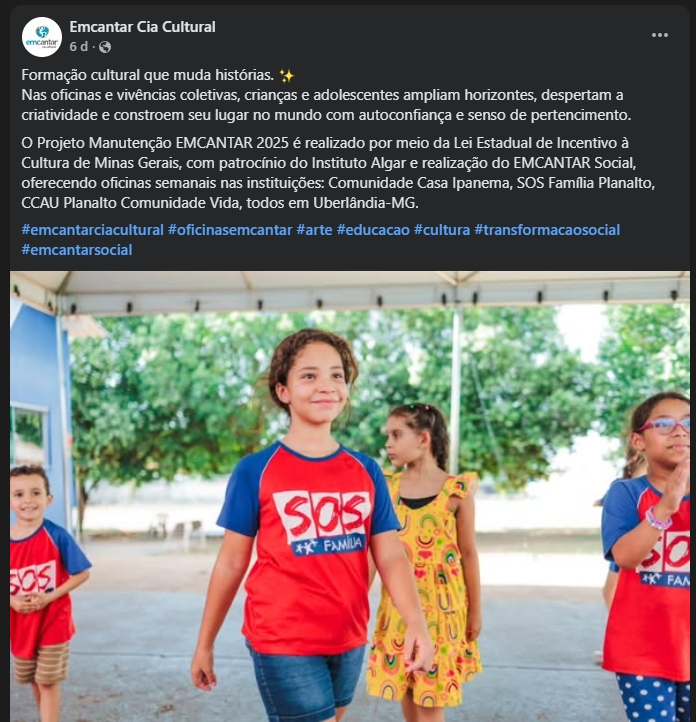Open the Emcantar Cia Cultural profile picture
The width and height of the screenshot is (696, 722).
(x=42, y=37)
